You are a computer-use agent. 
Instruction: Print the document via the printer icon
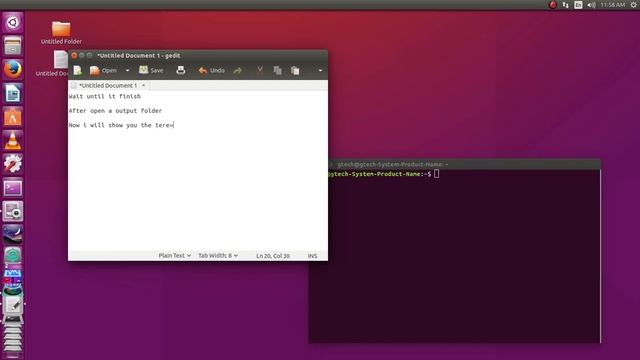click(x=180, y=71)
